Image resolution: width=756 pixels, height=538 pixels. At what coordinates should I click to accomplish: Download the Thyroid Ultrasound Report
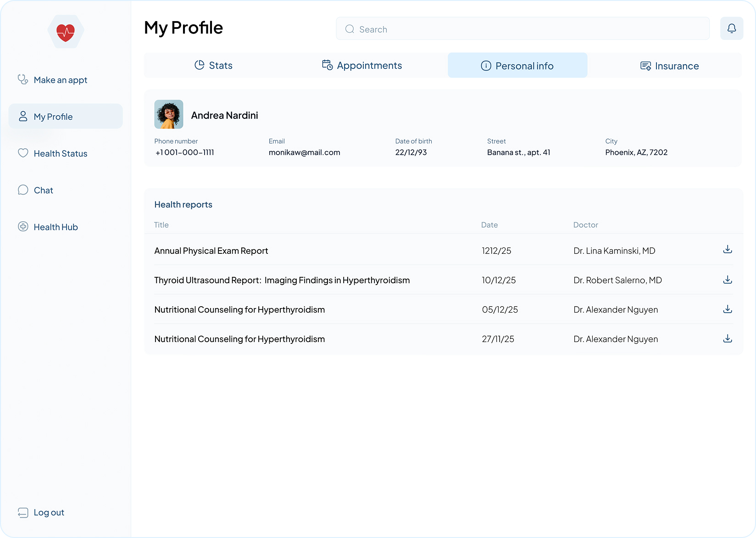(x=728, y=279)
